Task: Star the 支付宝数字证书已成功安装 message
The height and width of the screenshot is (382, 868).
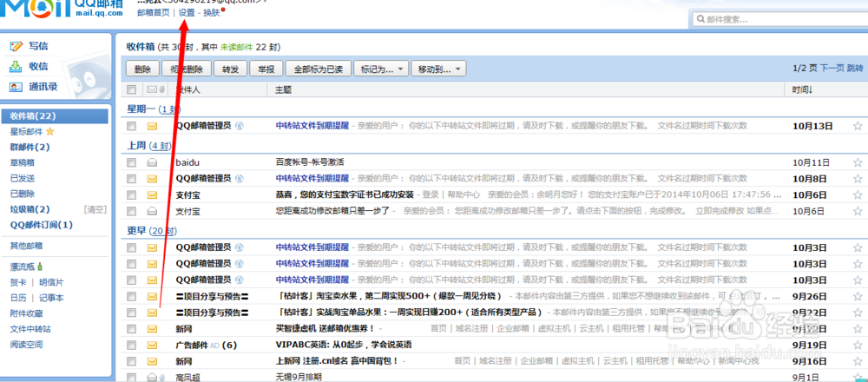Action: [x=858, y=194]
